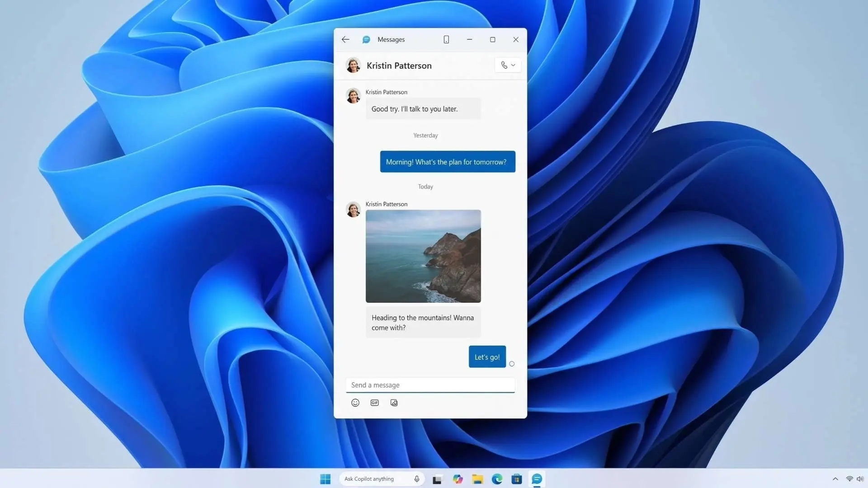Go back with the arrow in Messages
This screenshot has width=868, height=488.
[345, 40]
